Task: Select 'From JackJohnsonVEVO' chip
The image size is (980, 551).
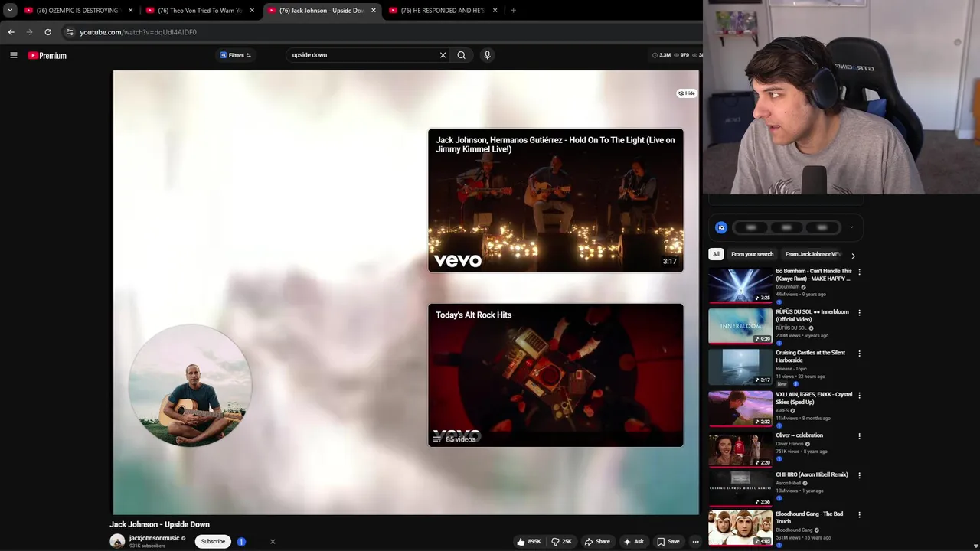Action: click(813, 254)
